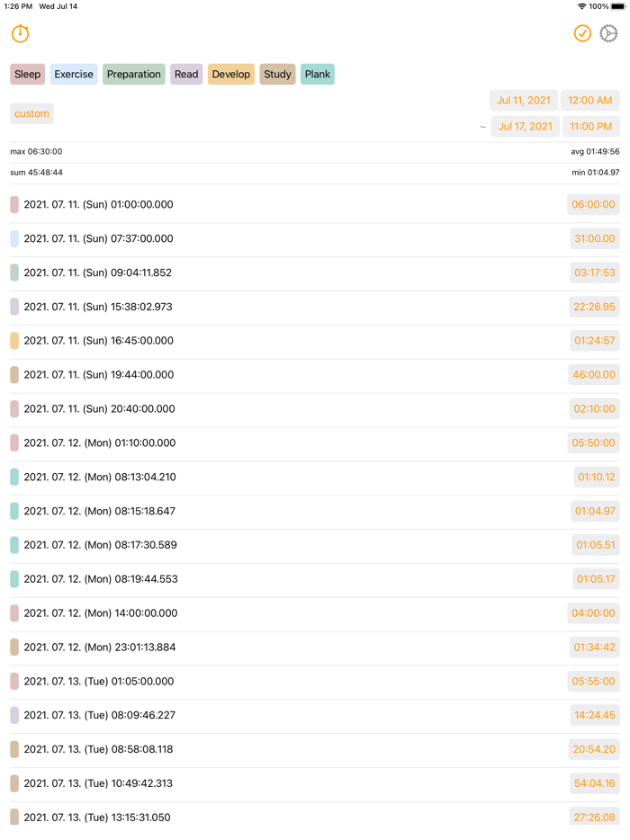
Task: Toggle the Sleep category filter
Action: pyautogui.click(x=28, y=75)
